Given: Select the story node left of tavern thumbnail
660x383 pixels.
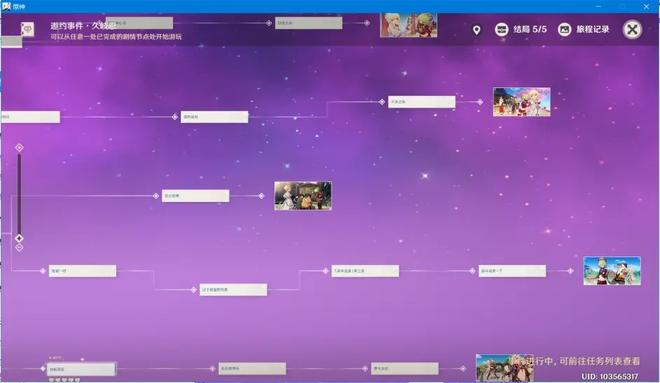Looking at the screenshot, I should point(196,196).
